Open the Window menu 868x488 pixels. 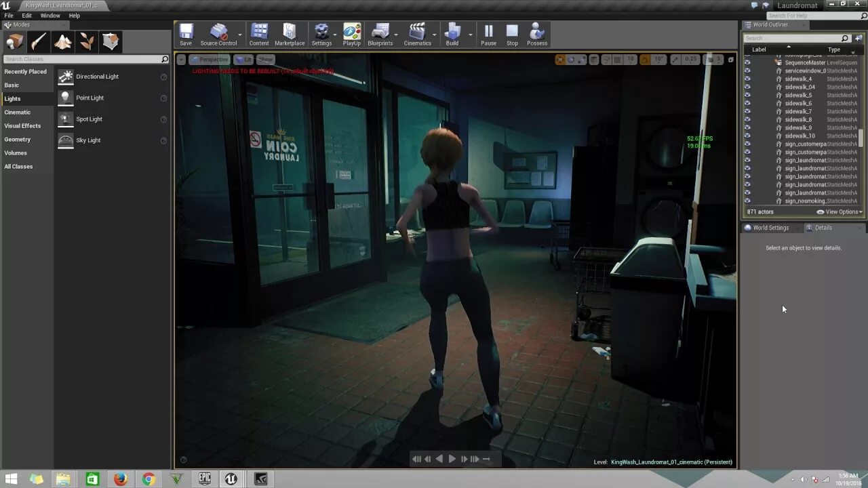tap(50, 16)
